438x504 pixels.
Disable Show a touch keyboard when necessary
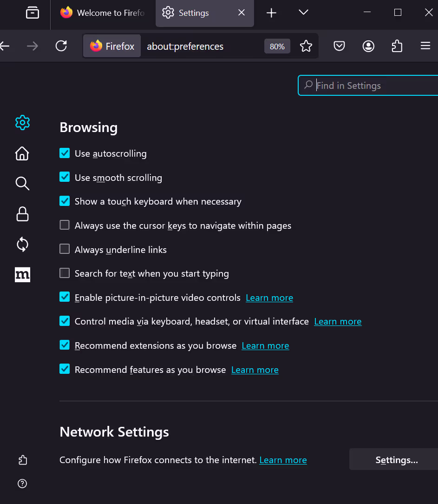tap(65, 201)
